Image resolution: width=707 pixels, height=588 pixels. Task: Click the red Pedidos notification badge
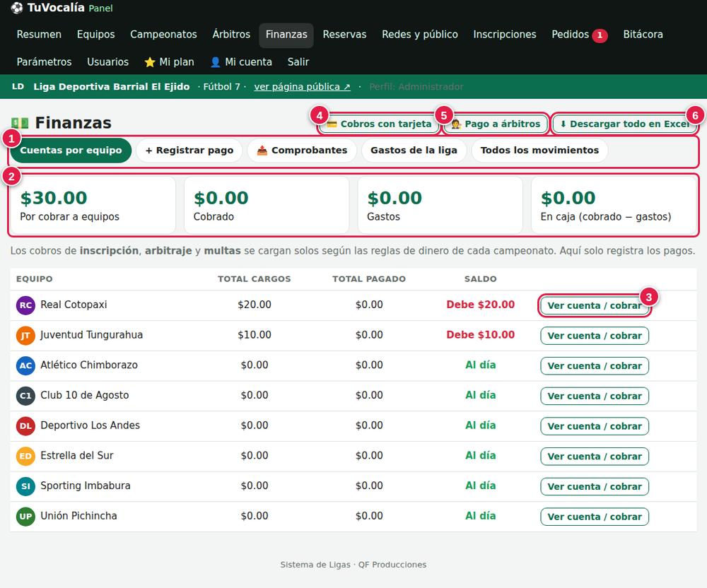(x=600, y=35)
